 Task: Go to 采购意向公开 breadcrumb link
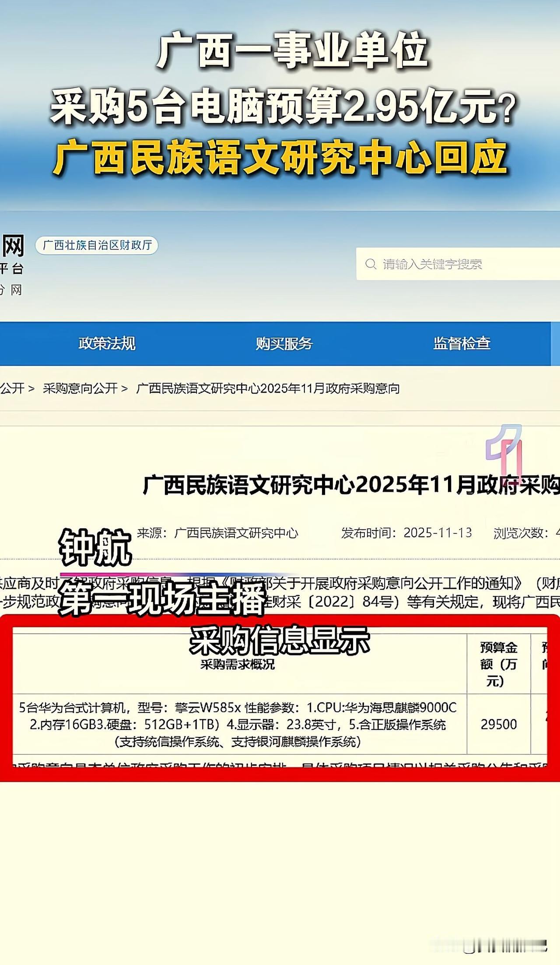coord(80,388)
